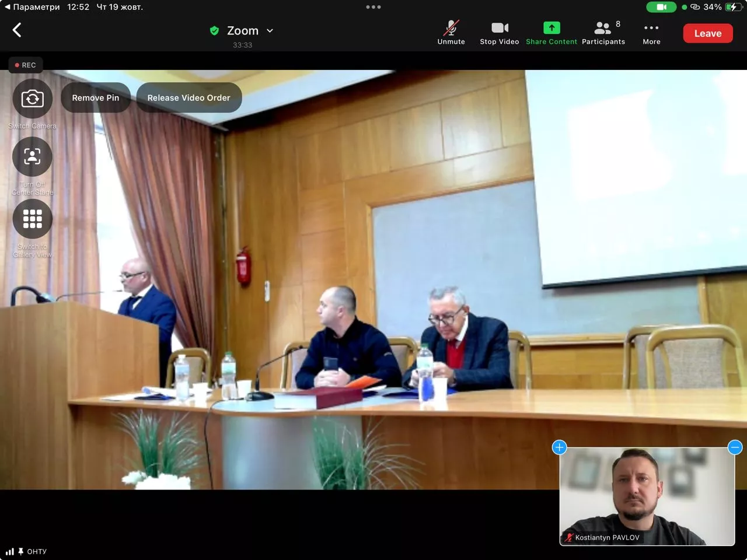Image resolution: width=747 pixels, height=560 pixels.
Task: Click Remove Pin button
Action: (96, 97)
